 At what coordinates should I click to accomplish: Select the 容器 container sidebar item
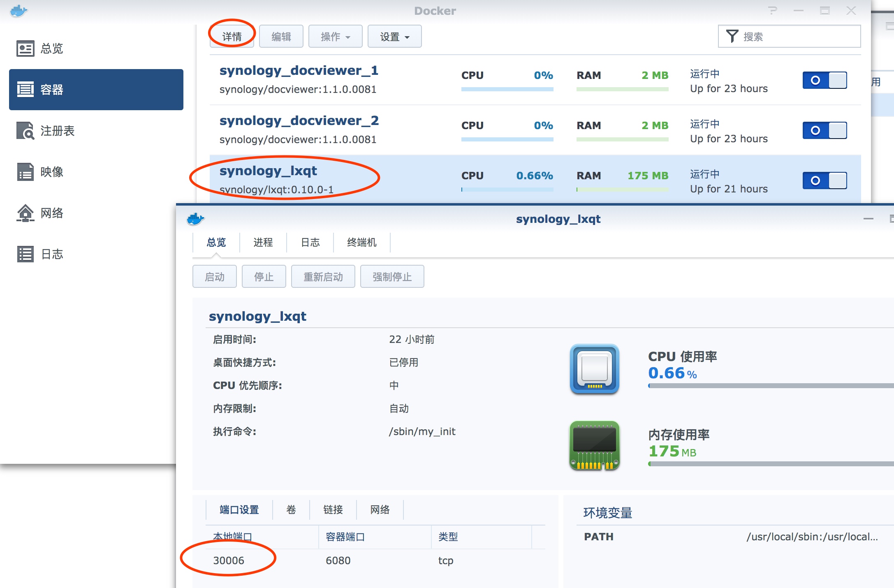pyautogui.click(x=96, y=90)
